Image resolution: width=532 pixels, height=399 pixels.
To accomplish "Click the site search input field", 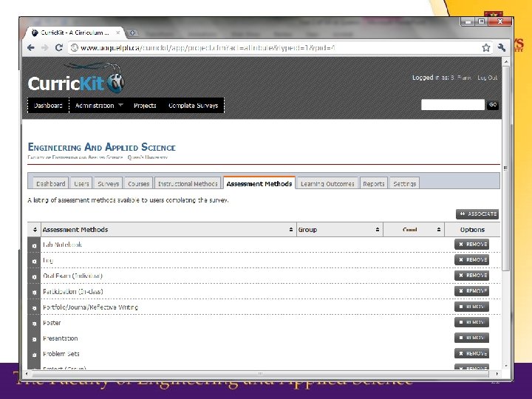I will (x=453, y=105).
